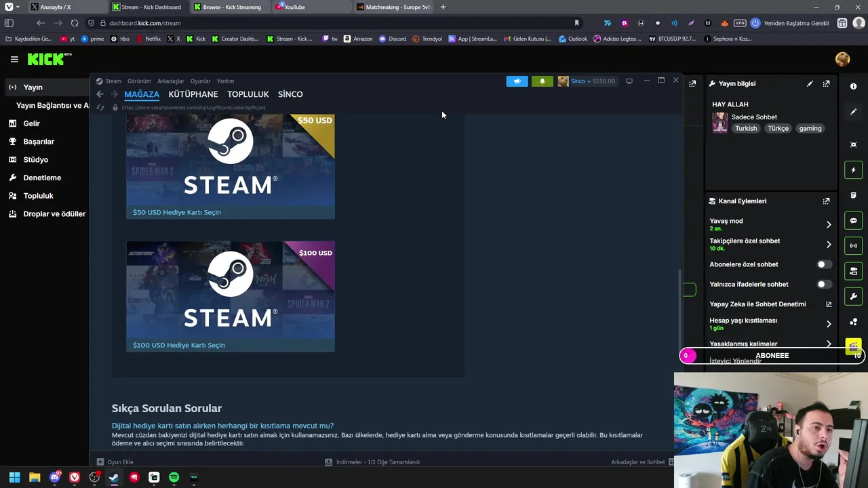Click '$100 USD Hediye Kartı Seçin' link
This screenshot has width=868, height=488.
179,345
